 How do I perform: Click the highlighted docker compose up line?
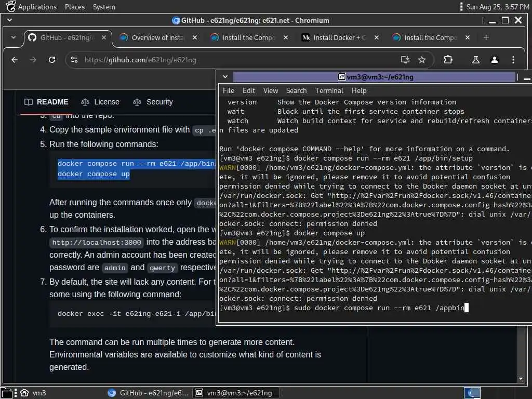pos(94,174)
